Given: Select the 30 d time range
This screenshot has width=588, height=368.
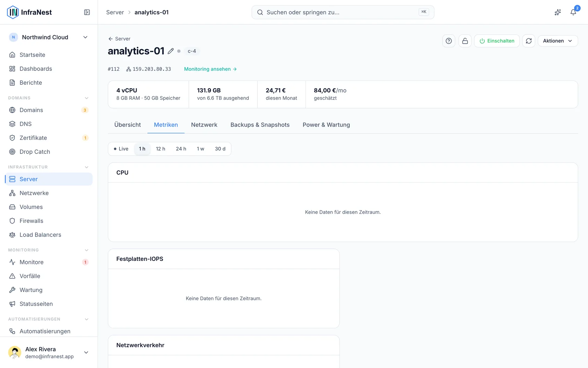Looking at the screenshot, I should coord(220,149).
